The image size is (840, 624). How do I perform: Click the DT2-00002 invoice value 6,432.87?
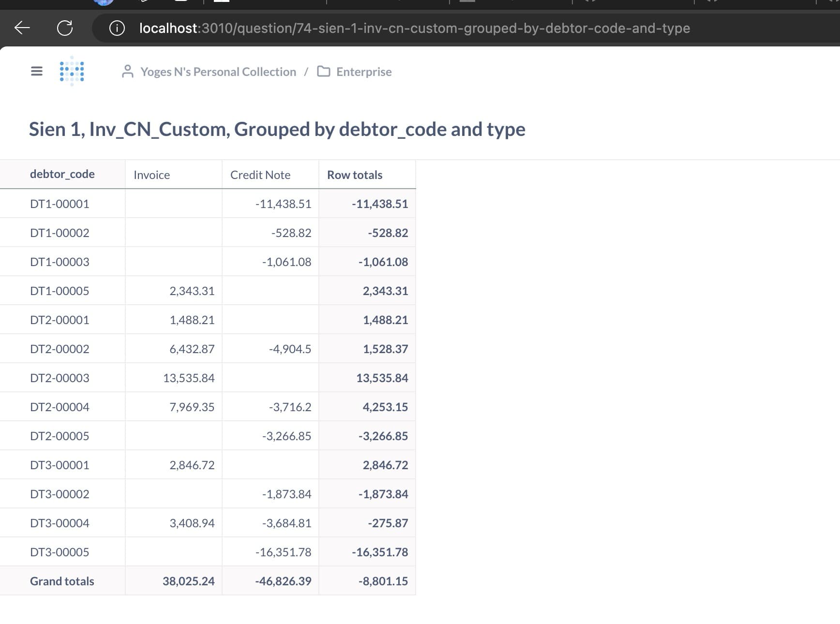pos(192,349)
